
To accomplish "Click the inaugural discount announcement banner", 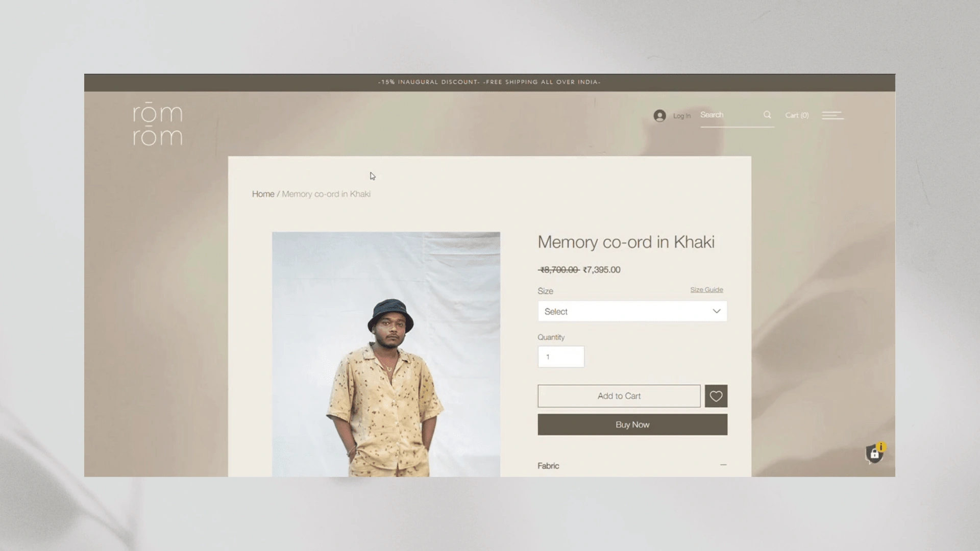I will tap(489, 82).
